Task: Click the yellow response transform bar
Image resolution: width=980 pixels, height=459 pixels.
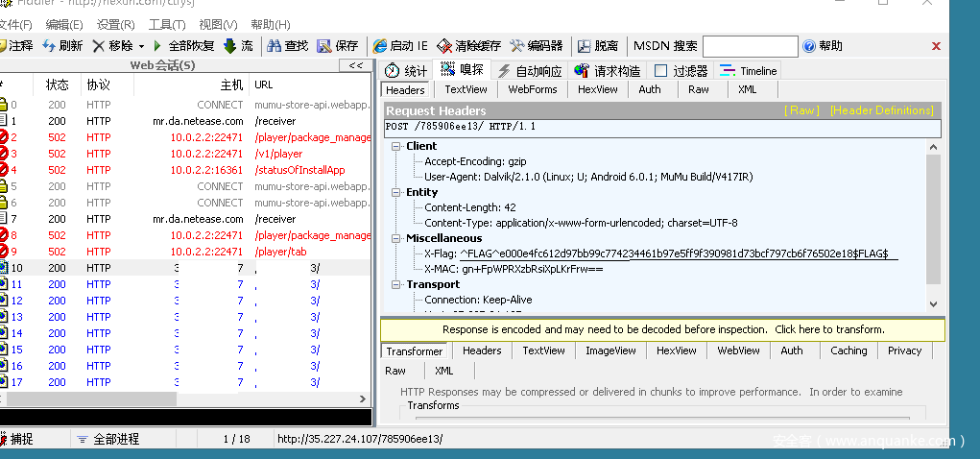Action: [x=662, y=329]
